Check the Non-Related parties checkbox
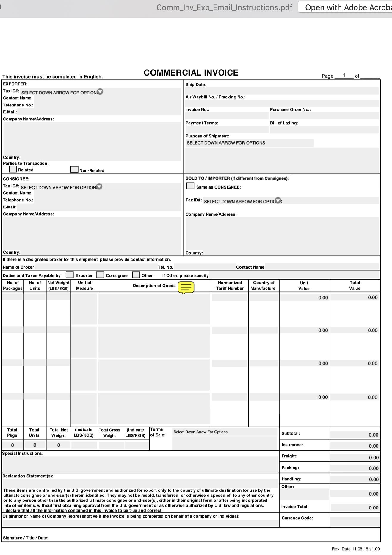 click(74, 169)
